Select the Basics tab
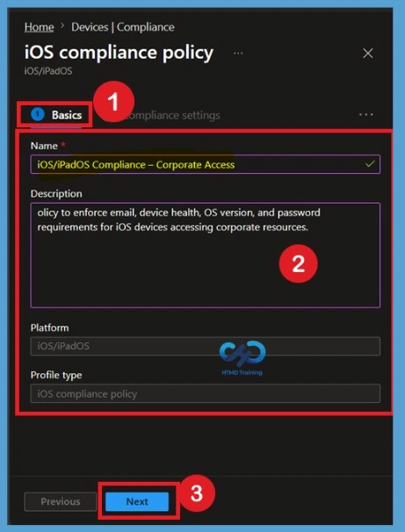The width and height of the screenshot is (405, 532). [x=56, y=115]
